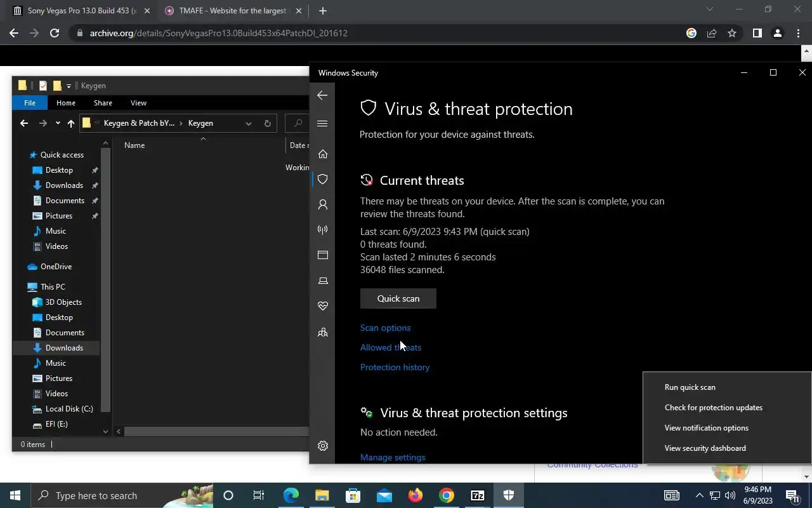Open App & browser control icon

[323, 255]
